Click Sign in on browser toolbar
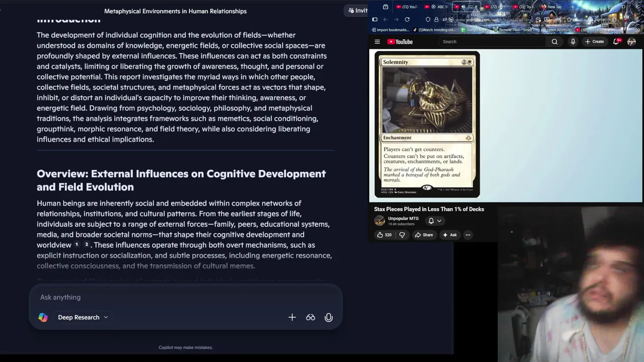The width and height of the screenshot is (644, 362). tap(596, 20)
